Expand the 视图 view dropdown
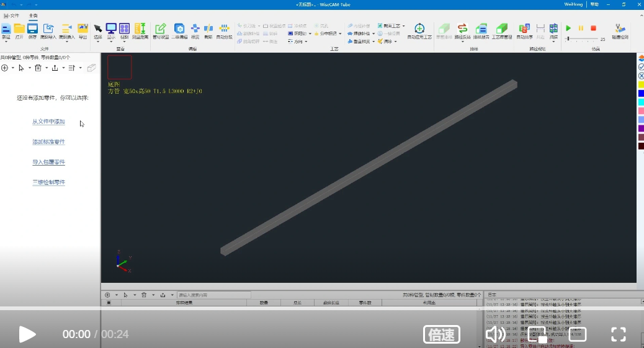 (124, 42)
